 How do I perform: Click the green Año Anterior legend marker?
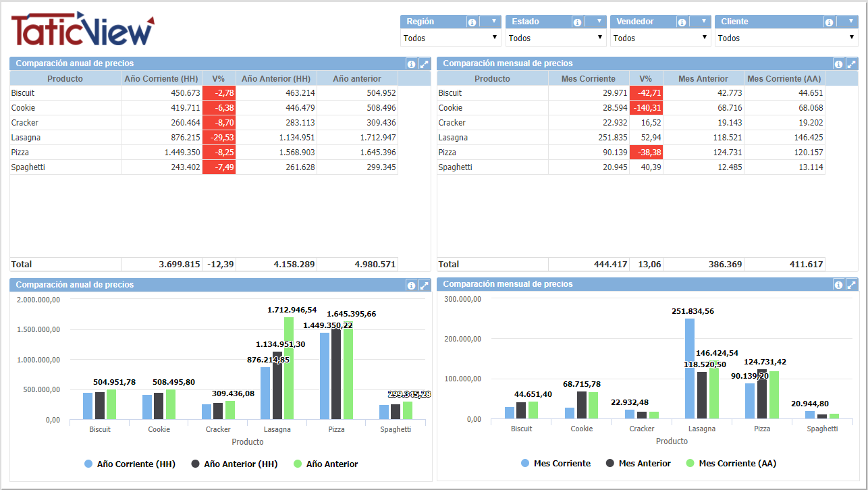(298, 464)
